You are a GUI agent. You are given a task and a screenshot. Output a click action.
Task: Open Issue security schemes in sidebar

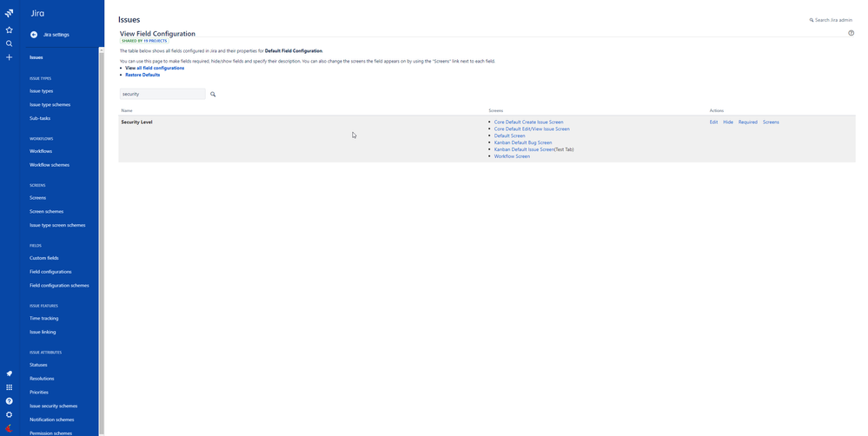click(54, 406)
